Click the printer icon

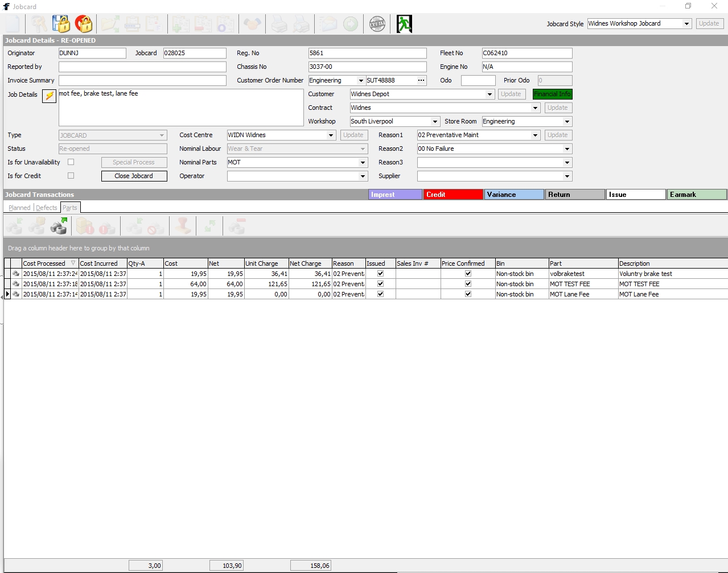pos(279,24)
